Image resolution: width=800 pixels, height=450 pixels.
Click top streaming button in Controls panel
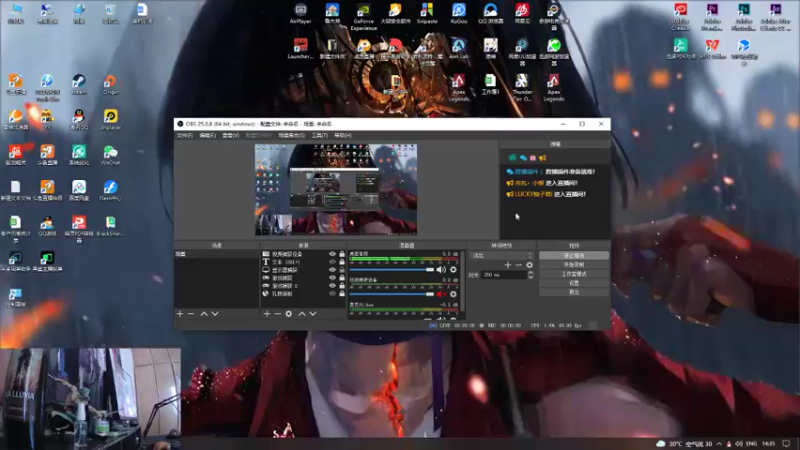pos(574,255)
